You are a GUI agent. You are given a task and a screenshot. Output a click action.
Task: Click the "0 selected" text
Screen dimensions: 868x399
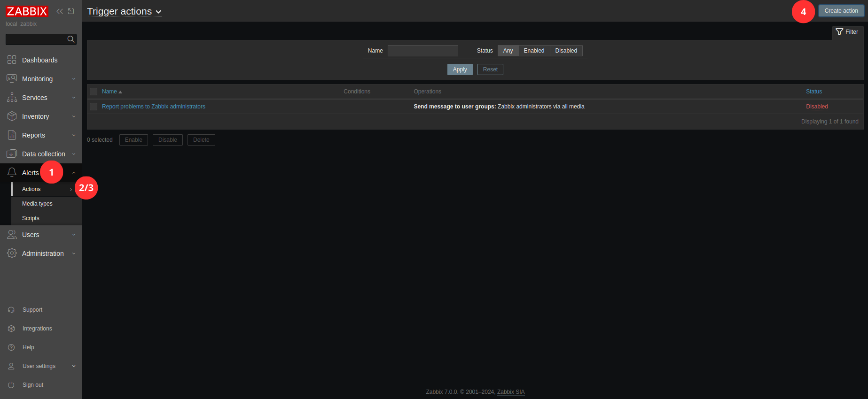[100, 140]
